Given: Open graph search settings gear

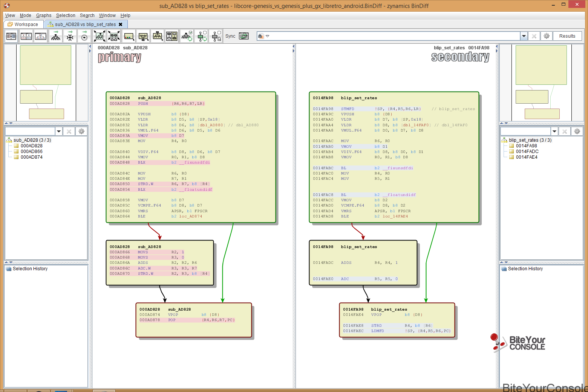Looking at the screenshot, I should [x=547, y=36].
